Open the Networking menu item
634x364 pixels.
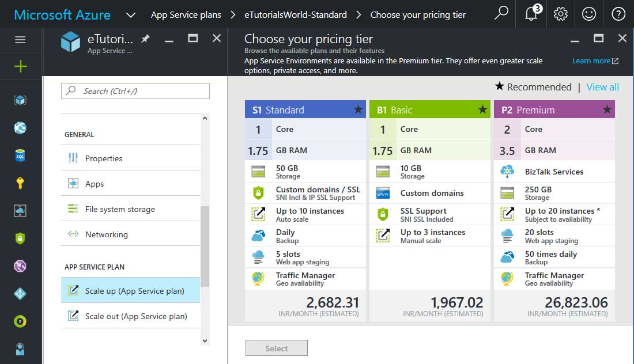pos(106,234)
